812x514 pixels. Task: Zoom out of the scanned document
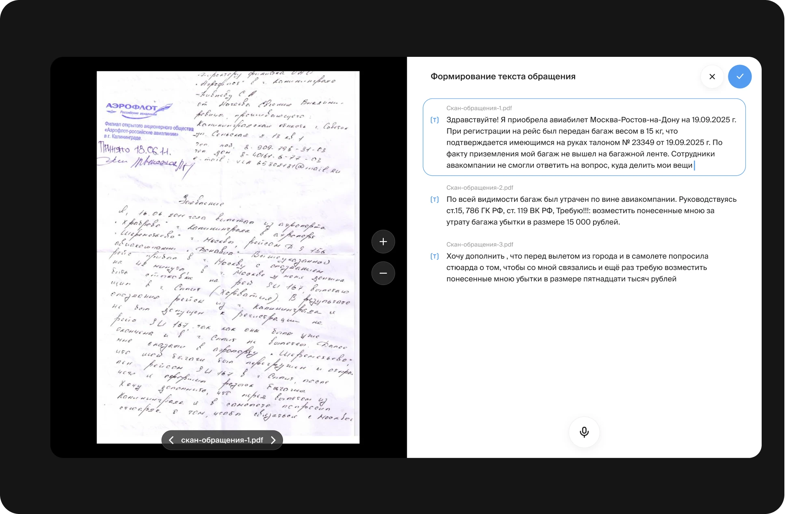point(383,273)
